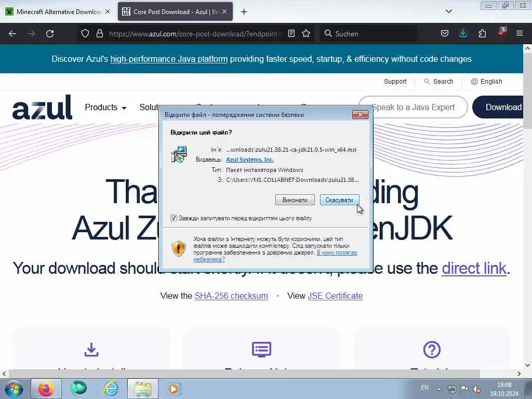
Task: View the SHA-256 checksum link
Action: tap(231, 296)
